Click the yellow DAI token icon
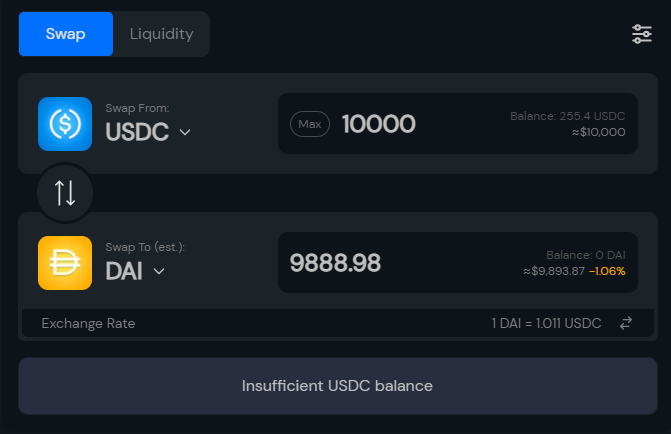The image size is (671, 434). point(65,263)
